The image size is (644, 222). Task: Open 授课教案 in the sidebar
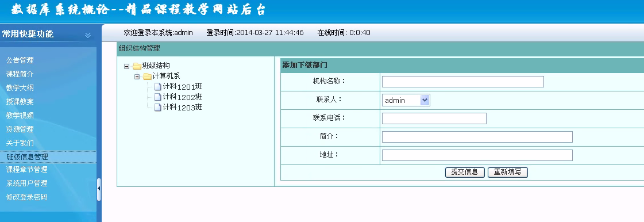[20, 102]
